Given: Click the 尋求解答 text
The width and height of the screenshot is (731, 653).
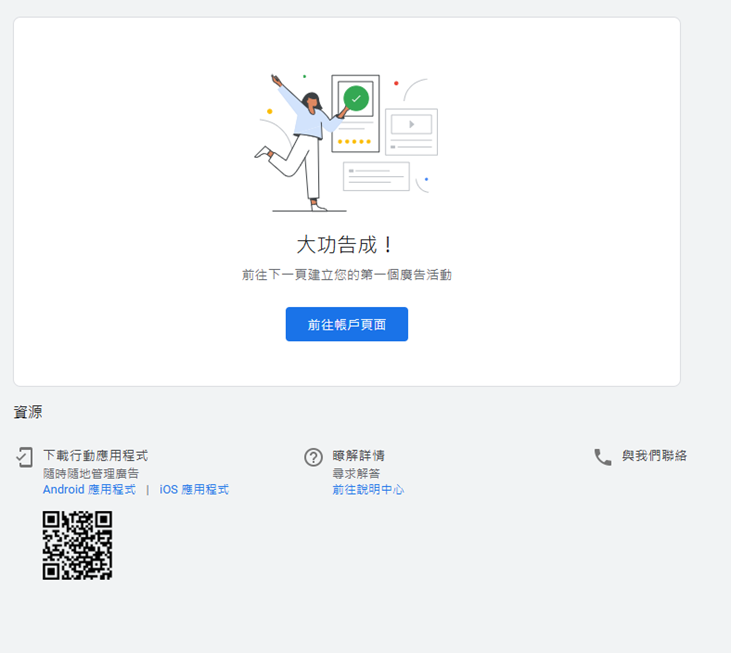Looking at the screenshot, I should 356,474.
